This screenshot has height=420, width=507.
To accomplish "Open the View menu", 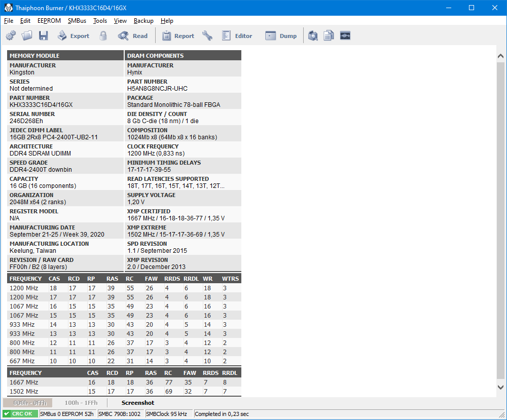I will [120, 21].
